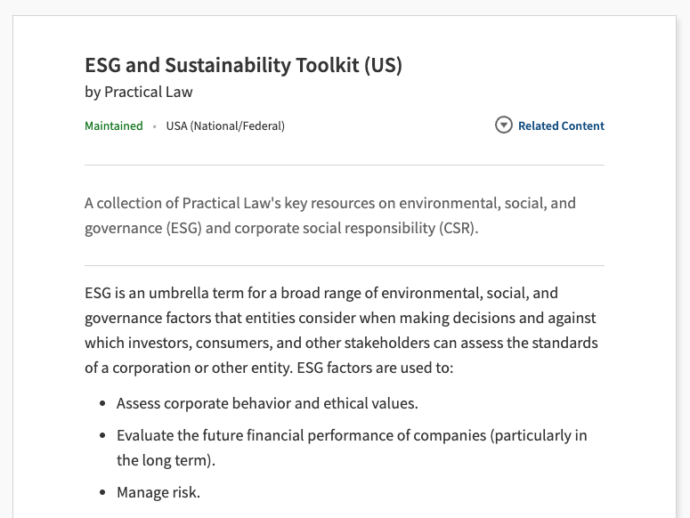Click the "Evaluate the future financial performance" bullet text
Viewport: 690px width, 518px height.
coord(365,435)
